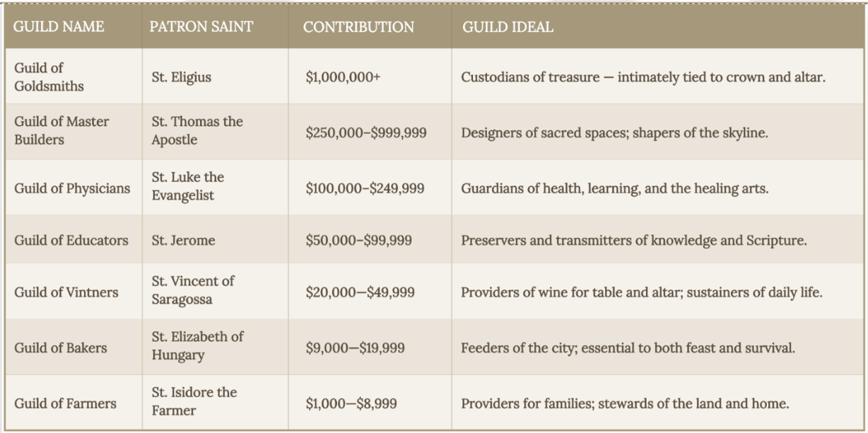Click the PATRON SAINT column header
Image resolution: width=868 pixels, height=433 pixels.
pyautogui.click(x=201, y=27)
